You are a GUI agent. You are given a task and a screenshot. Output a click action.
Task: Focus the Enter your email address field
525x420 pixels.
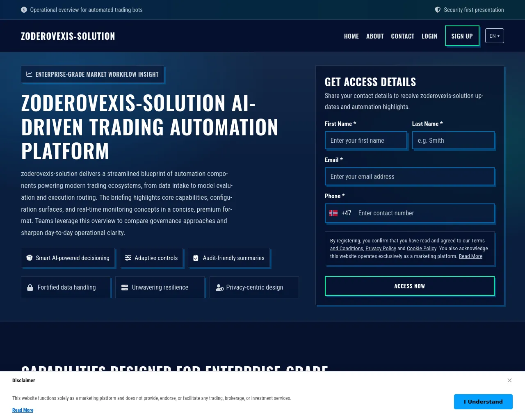click(x=409, y=176)
